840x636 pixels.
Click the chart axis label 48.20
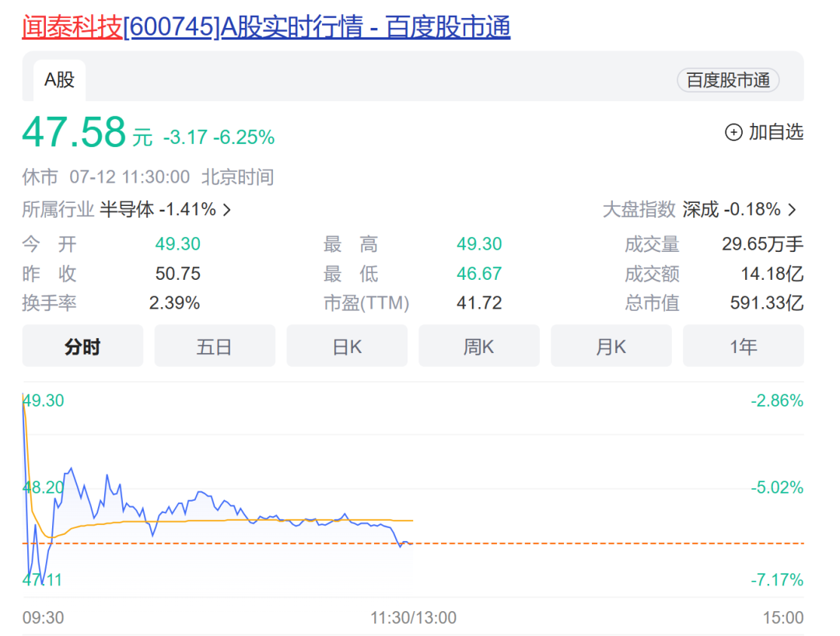pos(43,487)
